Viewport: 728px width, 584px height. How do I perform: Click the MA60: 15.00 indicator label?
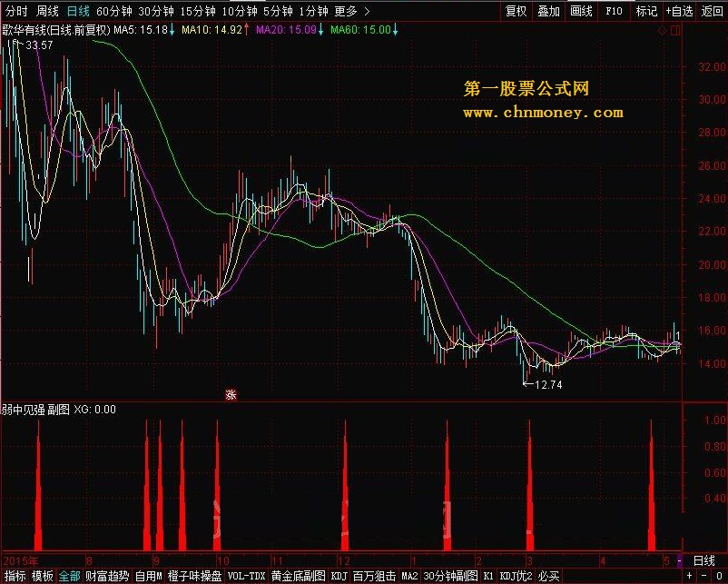364,30
